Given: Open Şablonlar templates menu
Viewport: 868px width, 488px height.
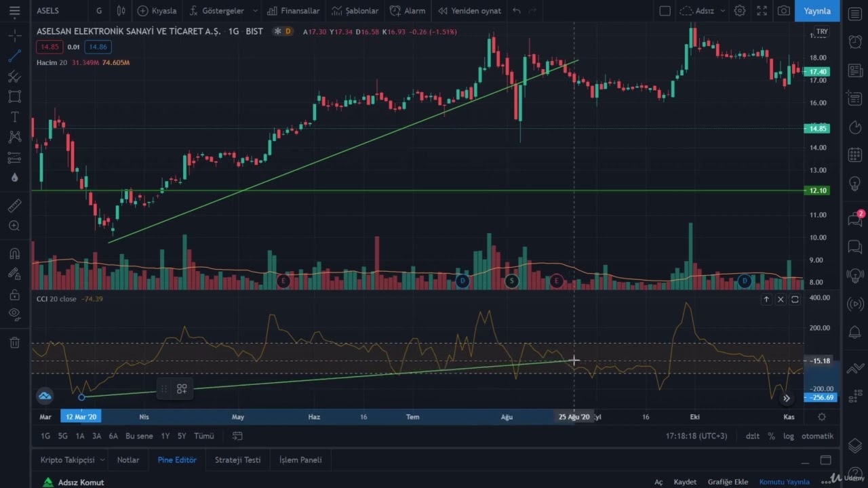Looking at the screenshot, I should 355,11.
